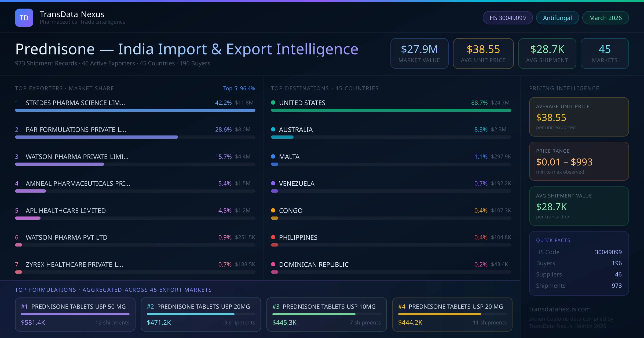Click the cyan Australia dot marker

273,129
